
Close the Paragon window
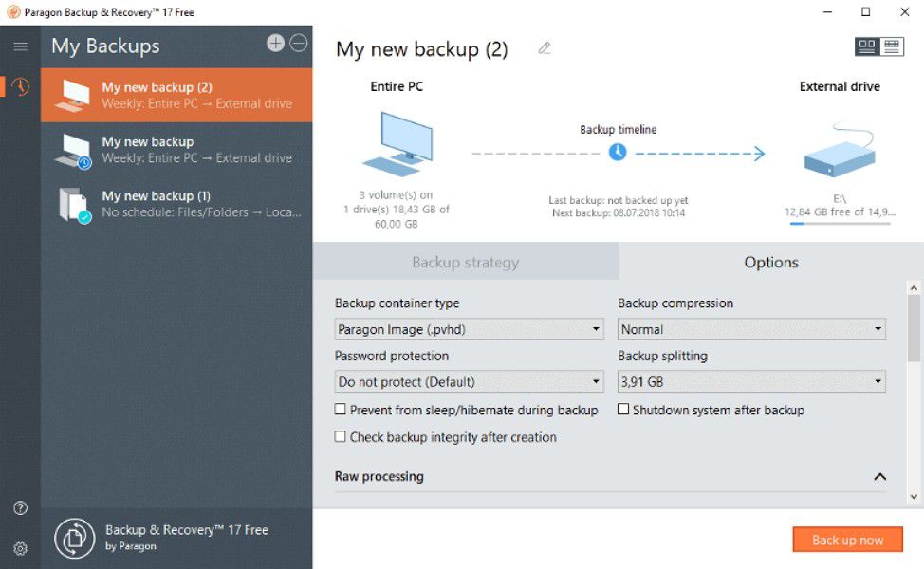coord(905,11)
